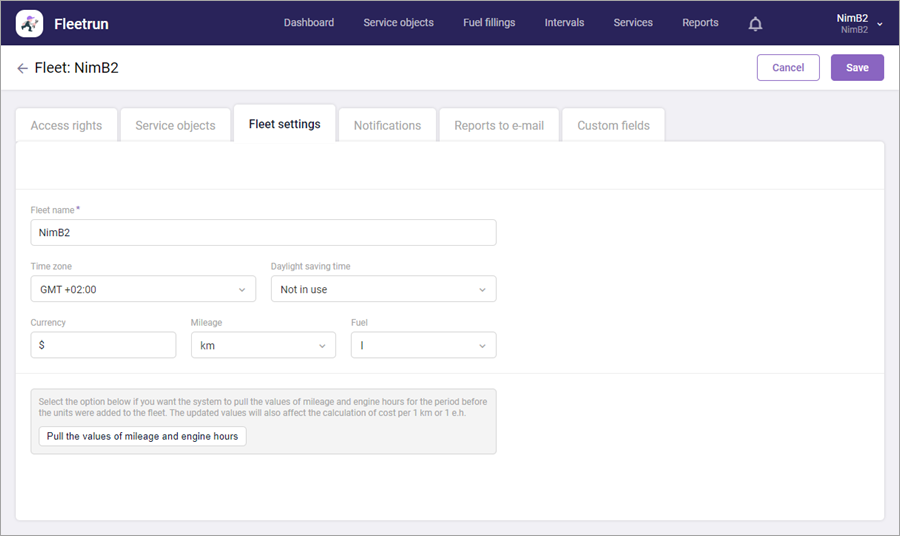The height and width of the screenshot is (536, 900).
Task: Open the Notifications tab
Action: click(x=387, y=126)
